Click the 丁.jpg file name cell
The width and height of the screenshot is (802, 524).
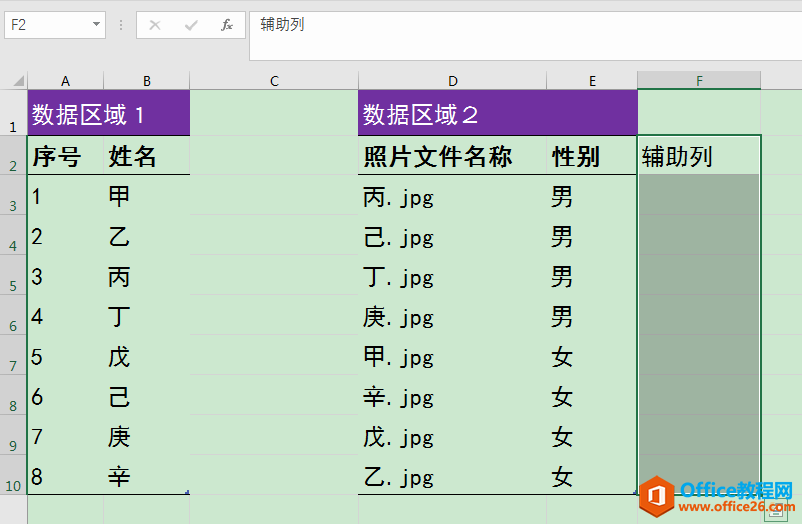pos(453,275)
